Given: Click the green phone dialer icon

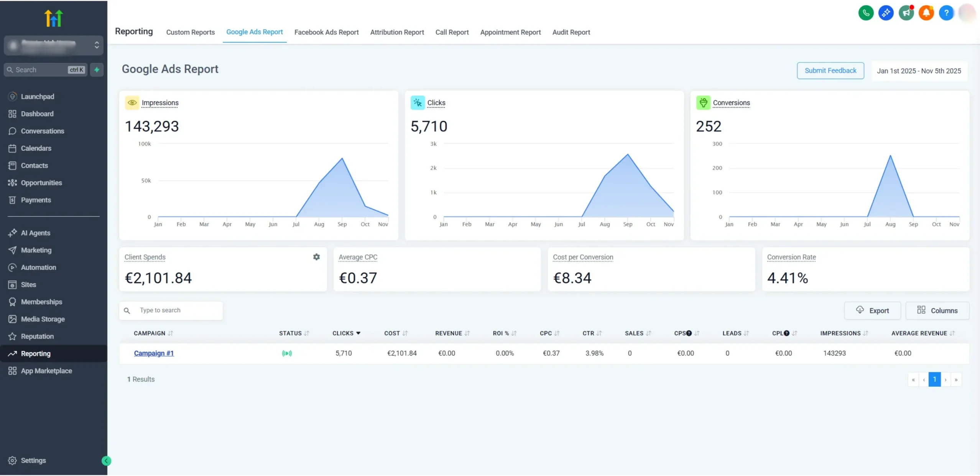Looking at the screenshot, I should tap(866, 13).
